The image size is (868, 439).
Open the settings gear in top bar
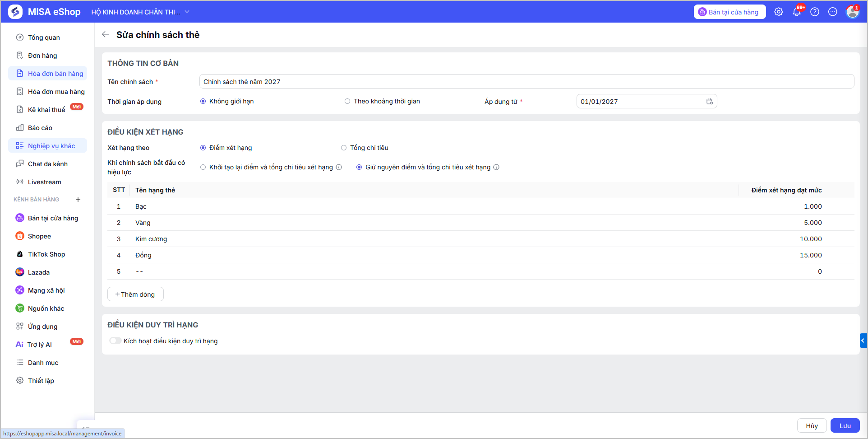point(779,12)
